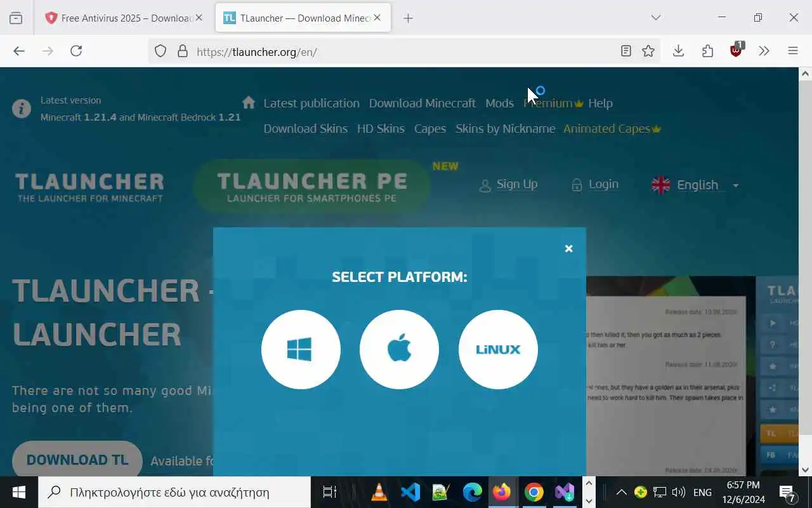This screenshot has width=812, height=508.
Task: Open Visual Studio Code from taskbar
Action: pyautogui.click(x=410, y=492)
